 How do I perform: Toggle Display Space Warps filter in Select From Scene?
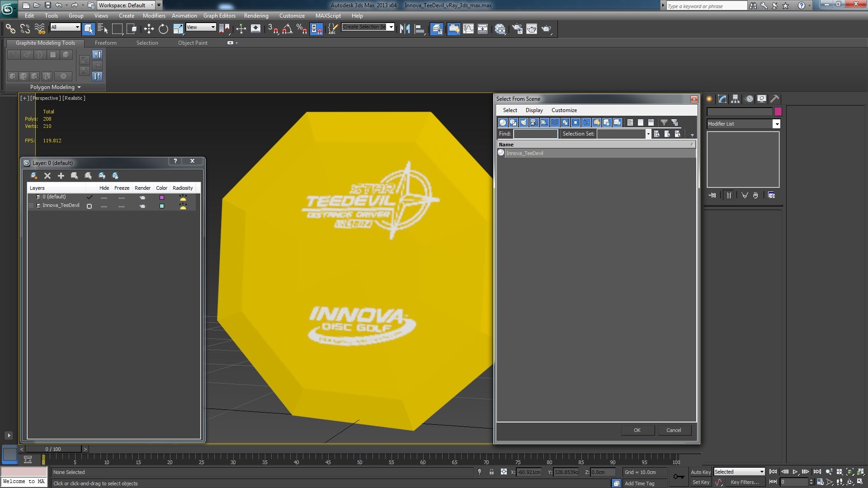pos(555,122)
